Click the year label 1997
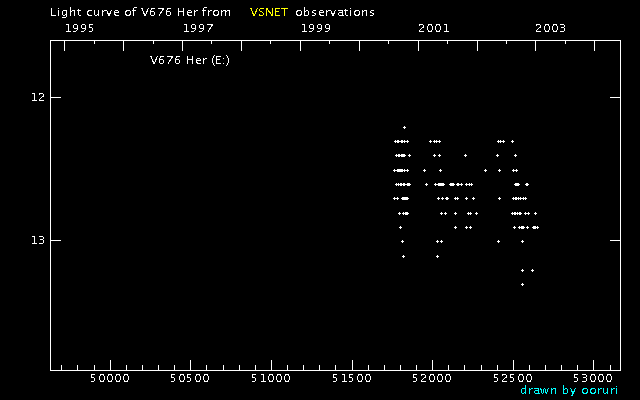 (198, 28)
